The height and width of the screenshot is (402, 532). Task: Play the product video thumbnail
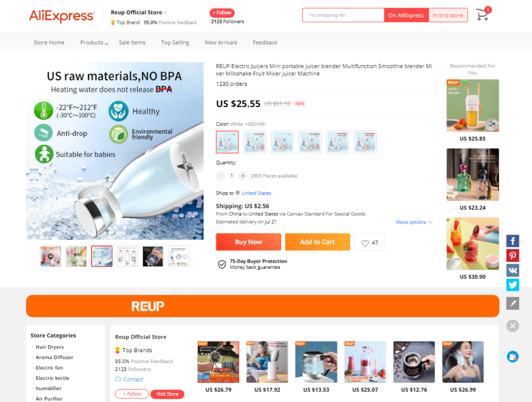click(50, 256)
